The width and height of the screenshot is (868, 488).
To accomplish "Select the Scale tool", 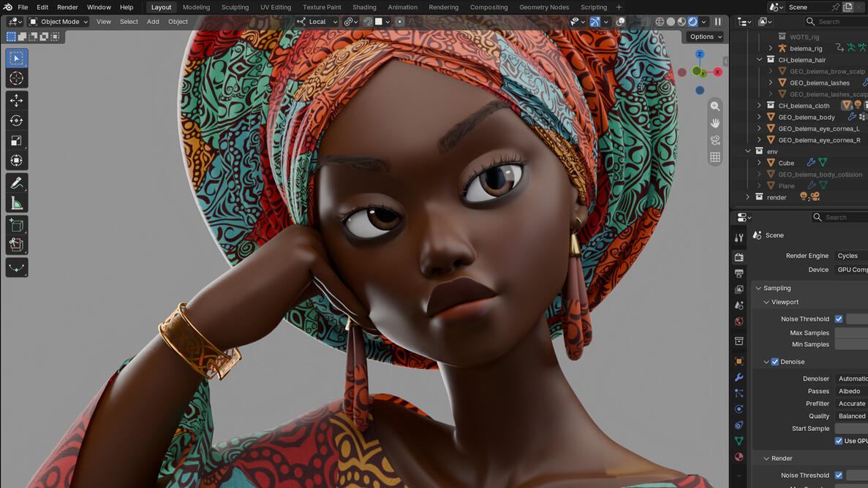I will (17, 140).
